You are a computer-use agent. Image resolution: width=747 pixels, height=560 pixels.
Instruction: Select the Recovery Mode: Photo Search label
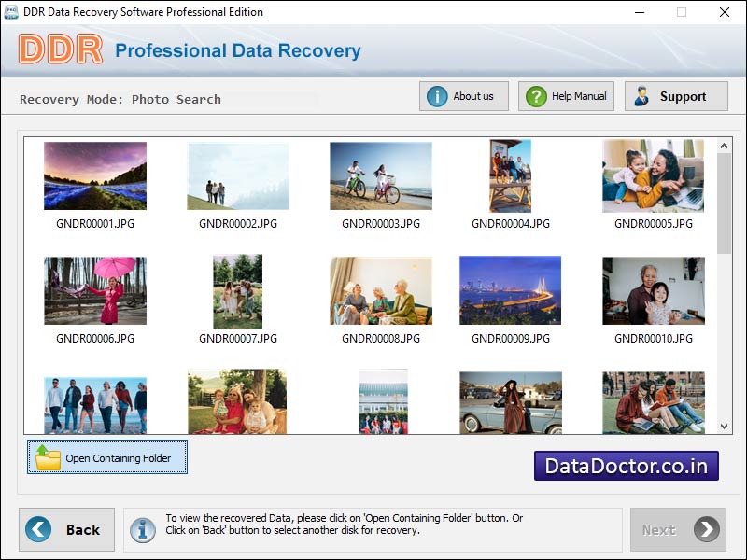[x=121, y=99]
